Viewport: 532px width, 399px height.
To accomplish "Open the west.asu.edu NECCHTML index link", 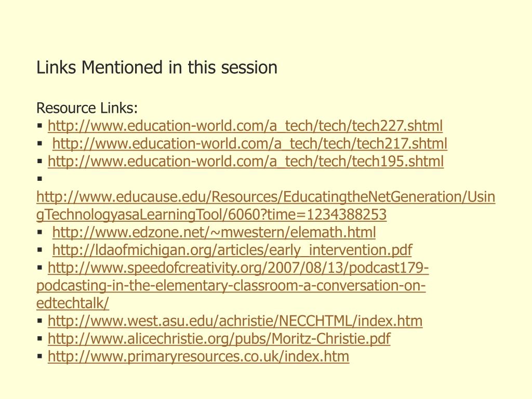I will (235, 321).
